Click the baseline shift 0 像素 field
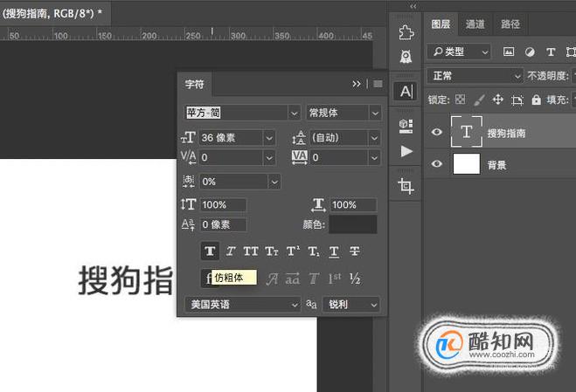This screenshot has height=392, width=576. point(224,224)
